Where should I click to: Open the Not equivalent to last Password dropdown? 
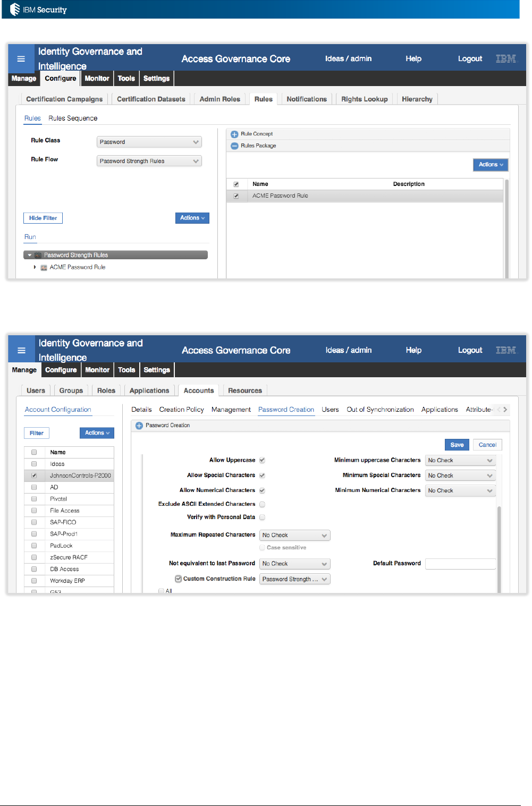(295, 564)
